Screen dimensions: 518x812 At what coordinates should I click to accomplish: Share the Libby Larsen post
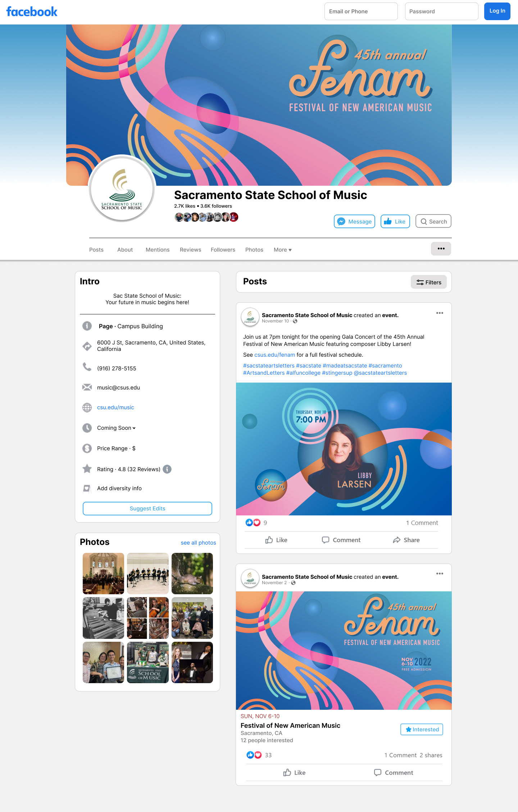(406, 540)
